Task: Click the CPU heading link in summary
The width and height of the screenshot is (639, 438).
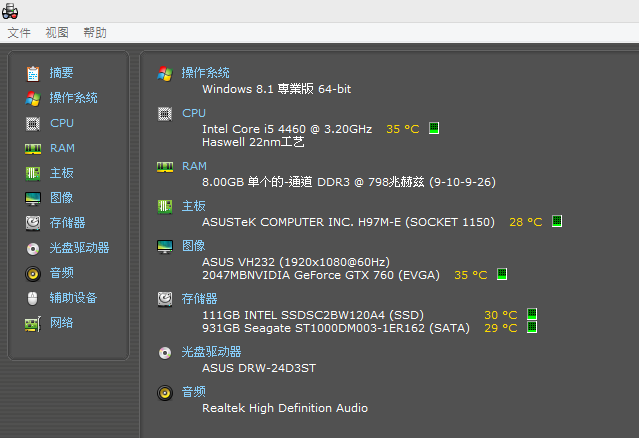Action: pyautogui.click(x=194, y=113)
